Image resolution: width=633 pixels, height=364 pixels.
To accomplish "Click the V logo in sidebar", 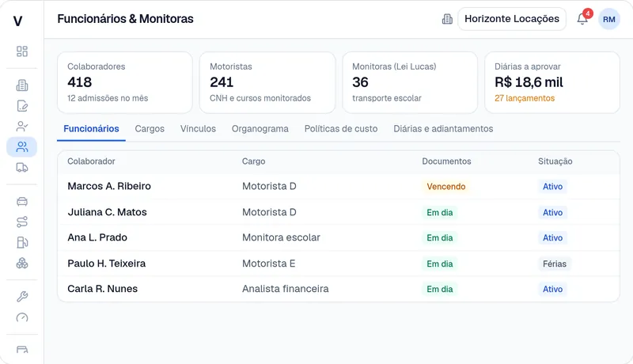I will point(17,21).
